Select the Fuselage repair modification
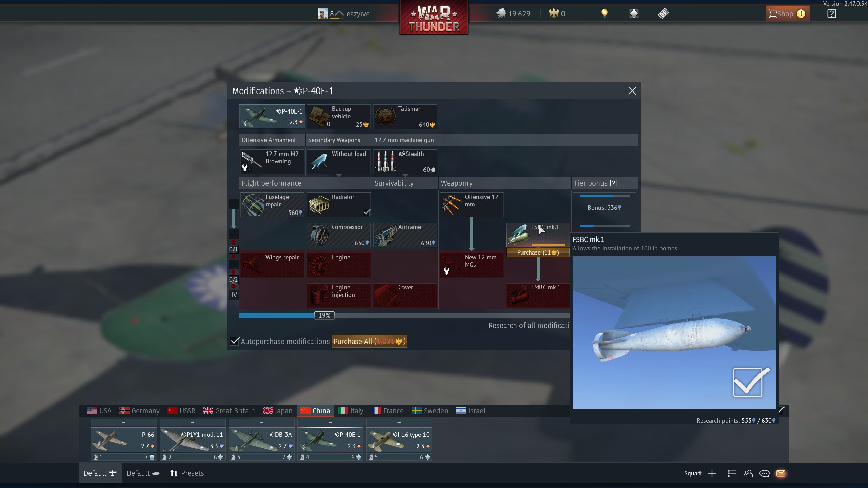Viewport: 868px width, 488px height. 272,205
